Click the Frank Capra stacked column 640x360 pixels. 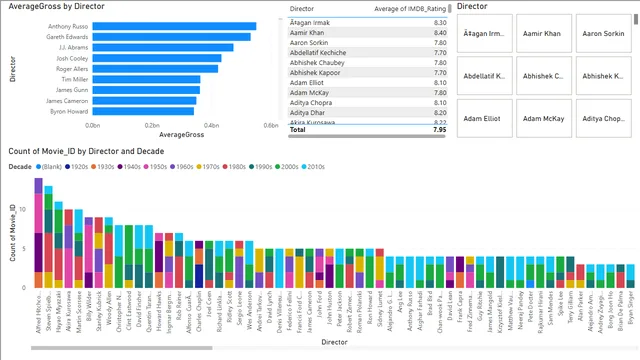point(460,272)
